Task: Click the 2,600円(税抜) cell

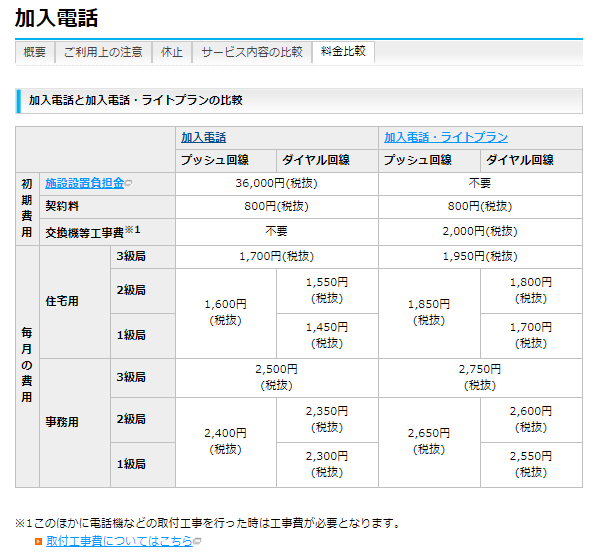Action: [531, 419]
